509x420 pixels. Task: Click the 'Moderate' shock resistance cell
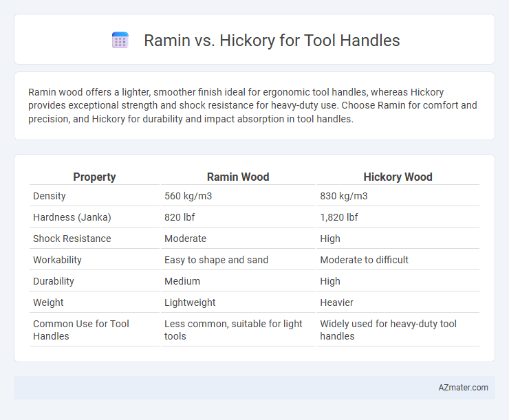(185, 239)
